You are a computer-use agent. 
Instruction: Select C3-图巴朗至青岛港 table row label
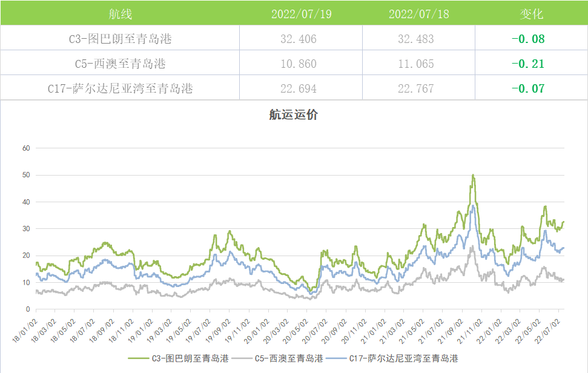pos(120,39)
